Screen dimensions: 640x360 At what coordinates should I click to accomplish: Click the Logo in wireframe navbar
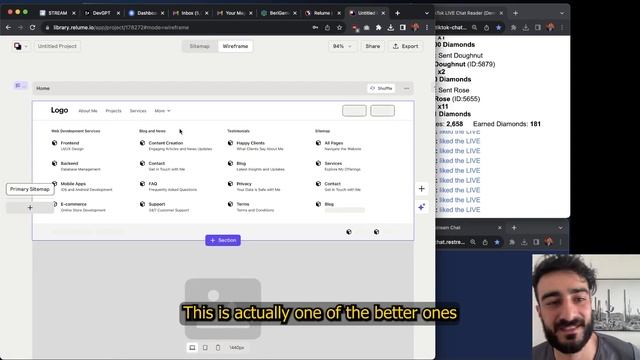pyautogui.click(x=59, y=110)
